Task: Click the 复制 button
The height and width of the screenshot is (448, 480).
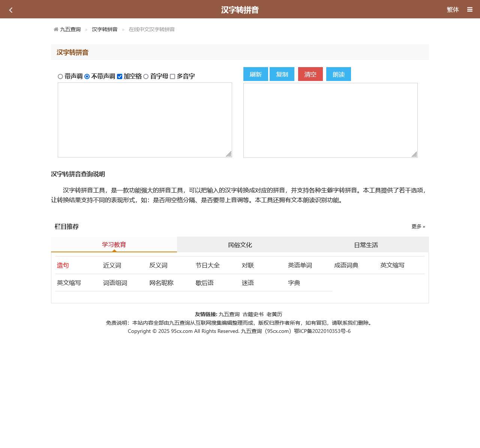Action: tap(282, 74)
